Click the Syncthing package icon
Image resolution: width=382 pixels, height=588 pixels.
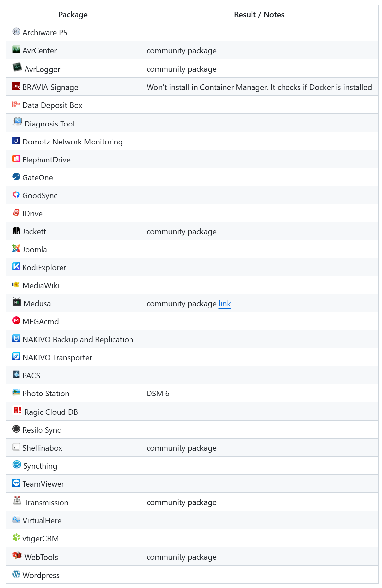pos(17,465)
